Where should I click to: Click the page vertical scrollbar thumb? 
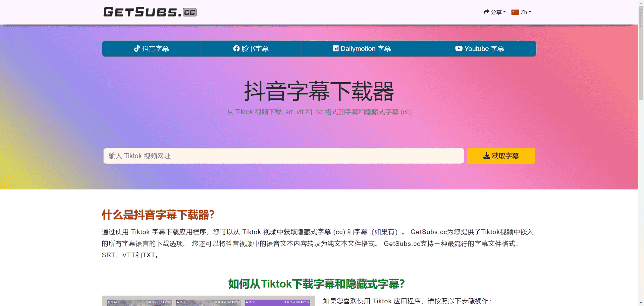click(641, 53)
